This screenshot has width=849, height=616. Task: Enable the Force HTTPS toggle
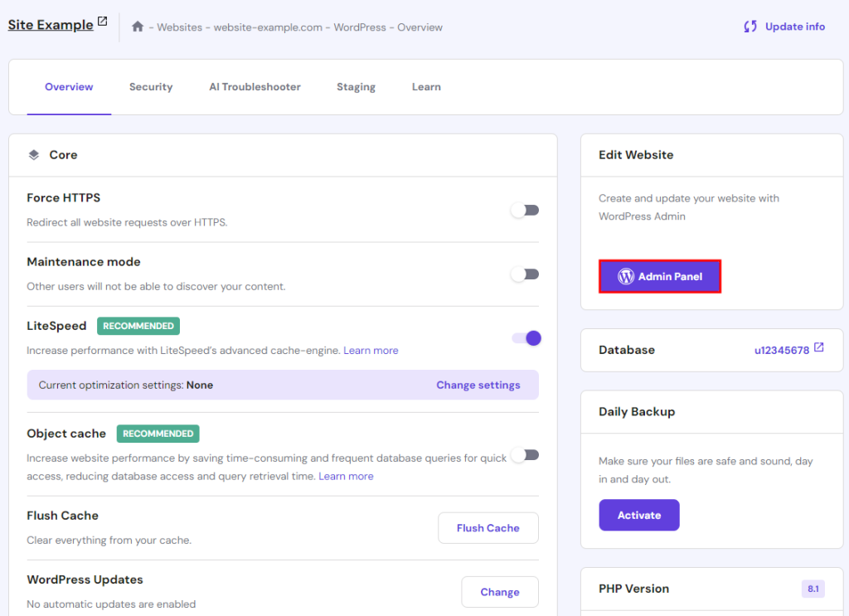pyautogui.click(x=525, y=210)
